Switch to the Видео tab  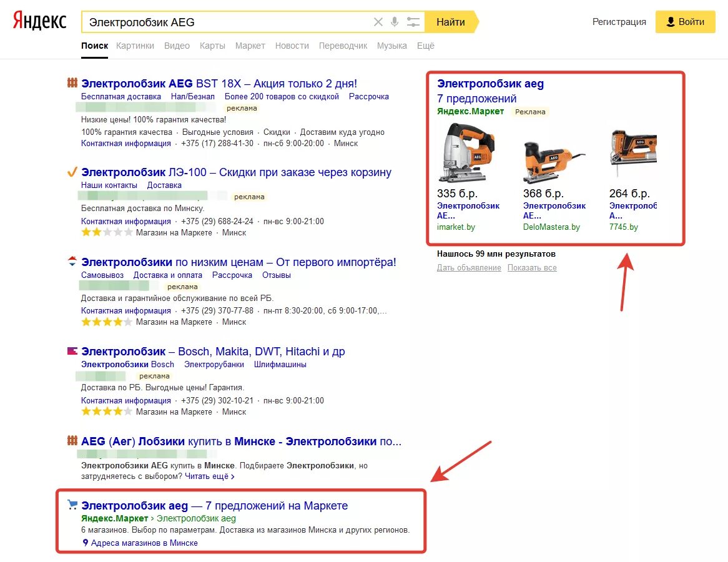[177, 46]
